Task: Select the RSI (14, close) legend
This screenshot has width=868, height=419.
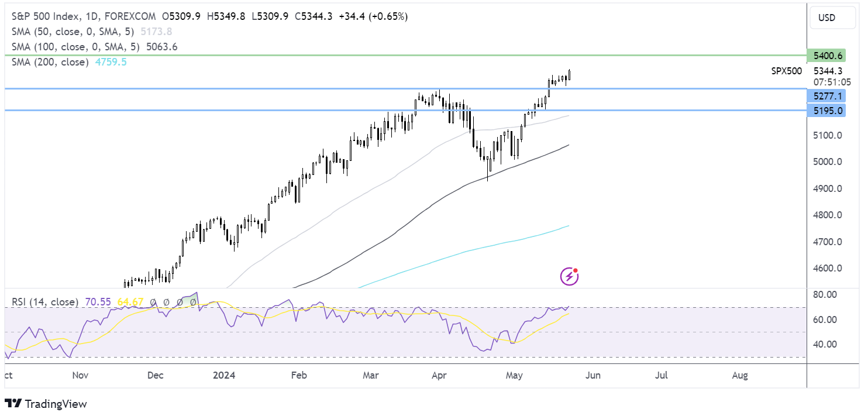Action: [45, 302]
